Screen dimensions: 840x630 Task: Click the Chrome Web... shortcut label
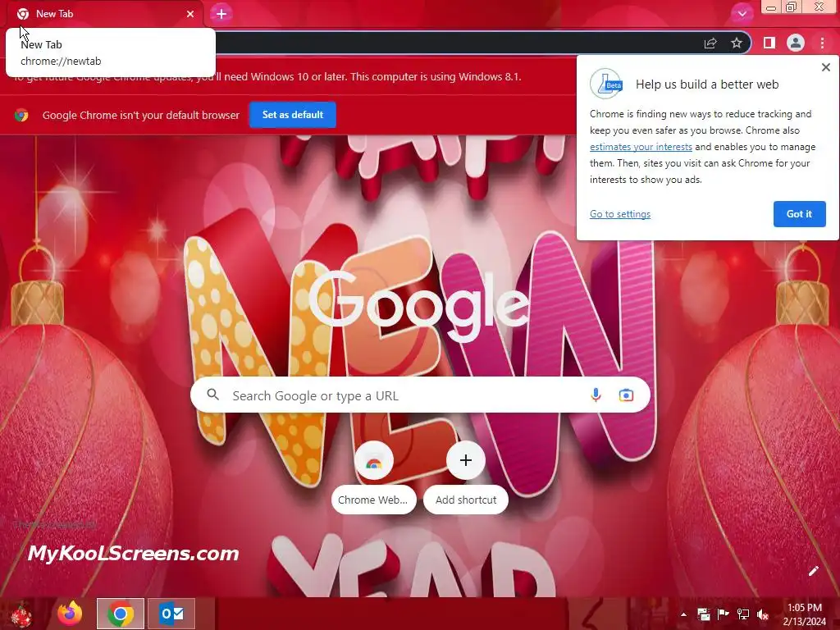(x=373, y=500)
